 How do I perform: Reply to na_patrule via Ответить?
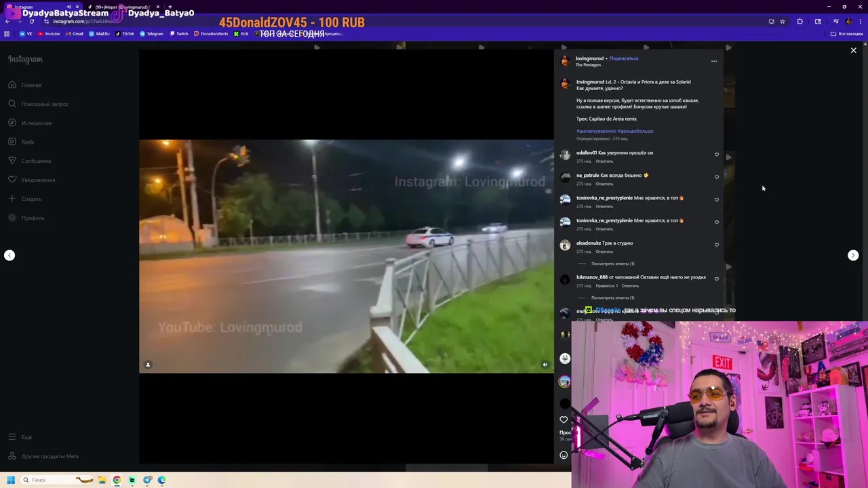tap(604, 184)
